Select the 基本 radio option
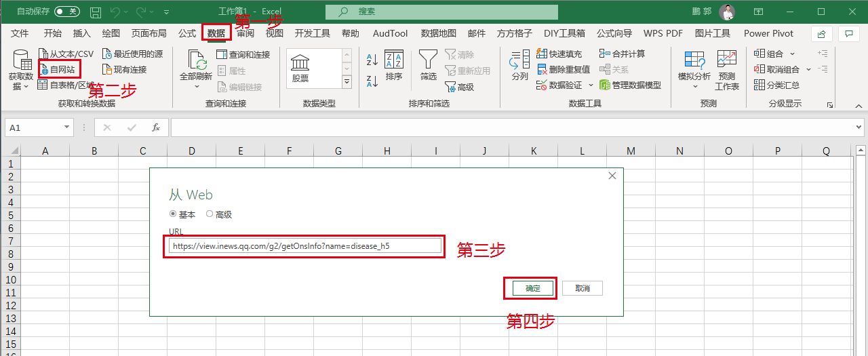Viewport: 868px width, 356px height. (x=174, y=214)
